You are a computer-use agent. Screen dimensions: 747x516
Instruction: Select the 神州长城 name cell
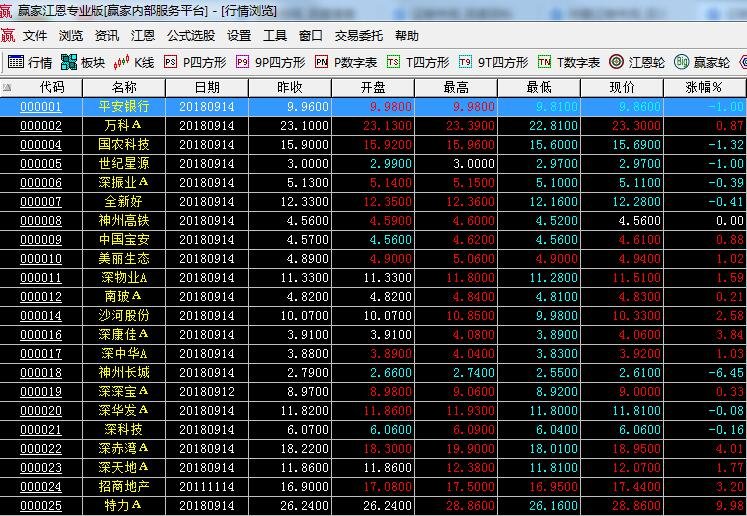tap(124, 373)
